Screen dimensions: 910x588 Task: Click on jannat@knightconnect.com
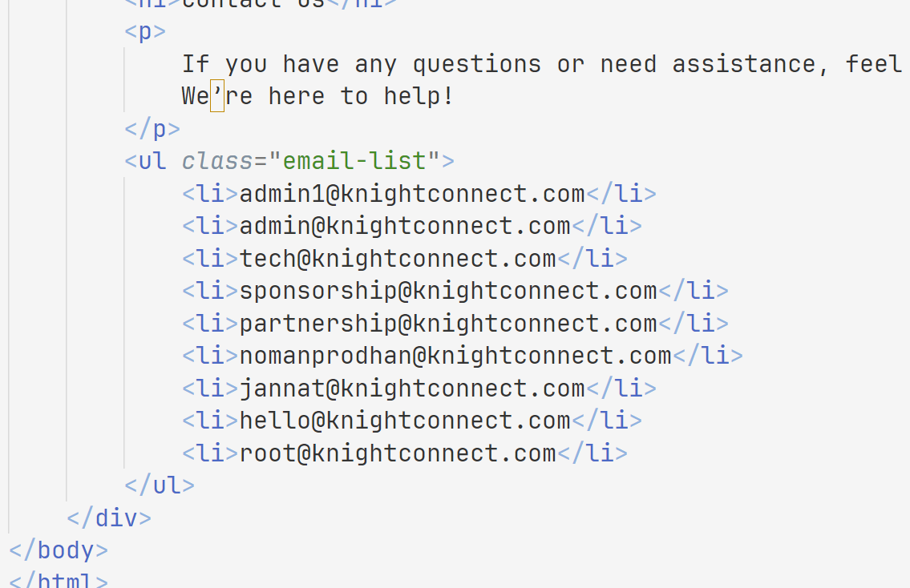[412, 389]
